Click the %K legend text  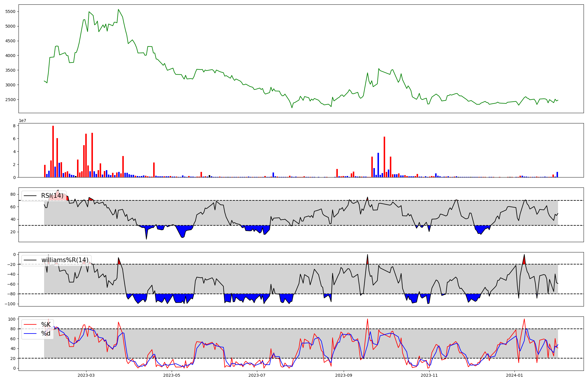tap(46, 325)
